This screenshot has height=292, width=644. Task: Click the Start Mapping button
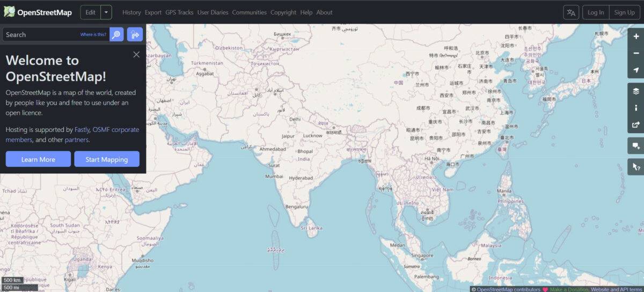(x=107, y=159)
